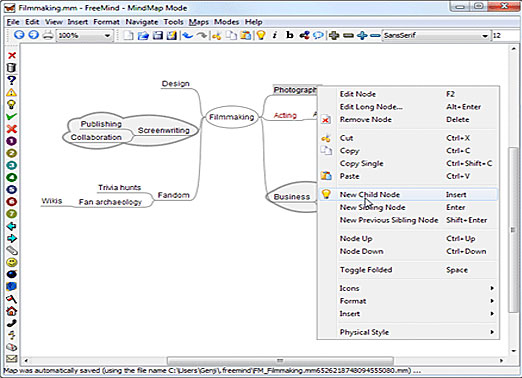Screen dimensions: 522x378
Task: Add the yellow warning triangle icon
Action: [12, 92]
